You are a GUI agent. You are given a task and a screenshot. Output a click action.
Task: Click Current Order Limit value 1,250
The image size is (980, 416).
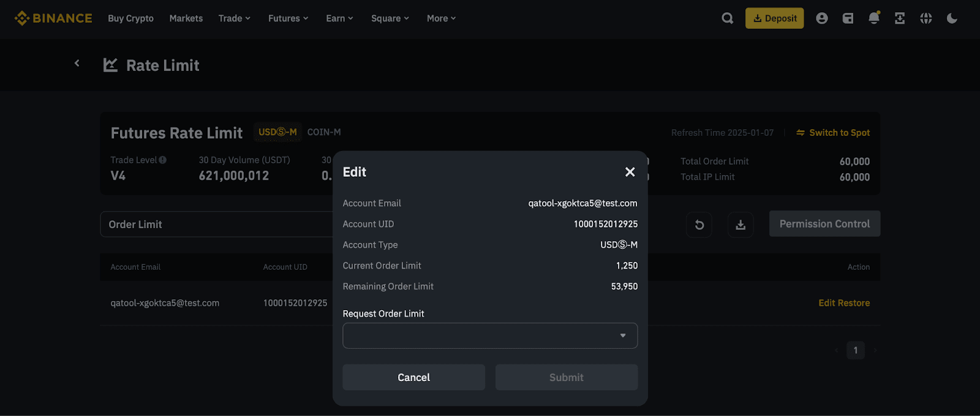tap(627, 266)
